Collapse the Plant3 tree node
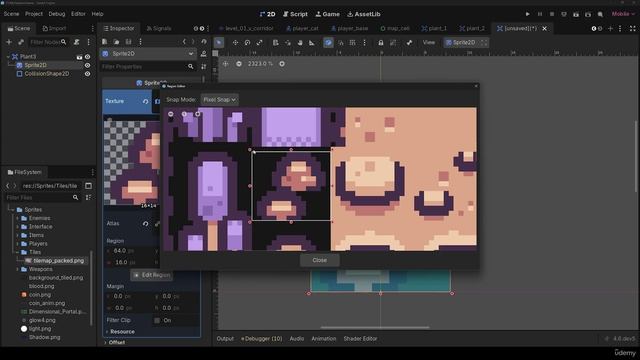Screen dimensions: 640x360 coord(8,57)
